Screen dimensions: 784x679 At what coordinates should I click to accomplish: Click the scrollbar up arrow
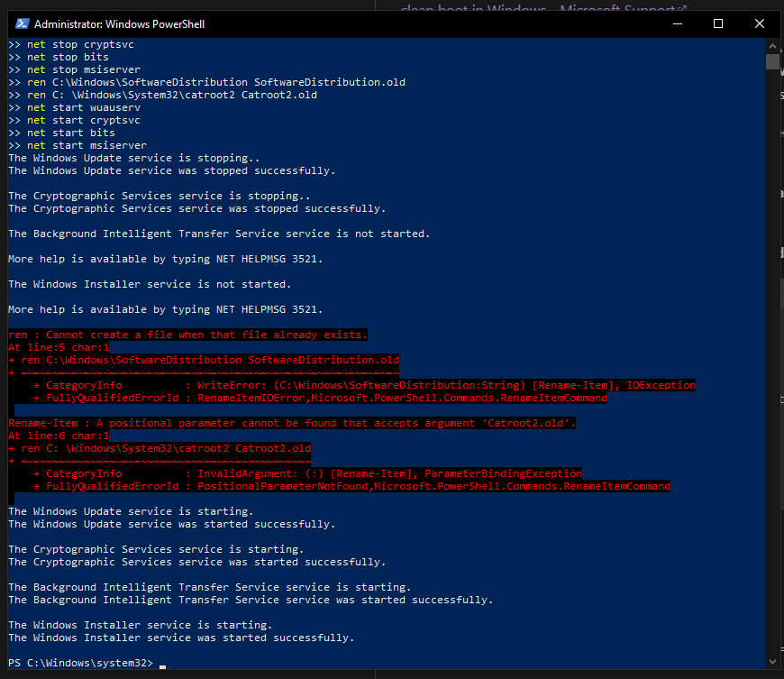[x=772, y=45]
